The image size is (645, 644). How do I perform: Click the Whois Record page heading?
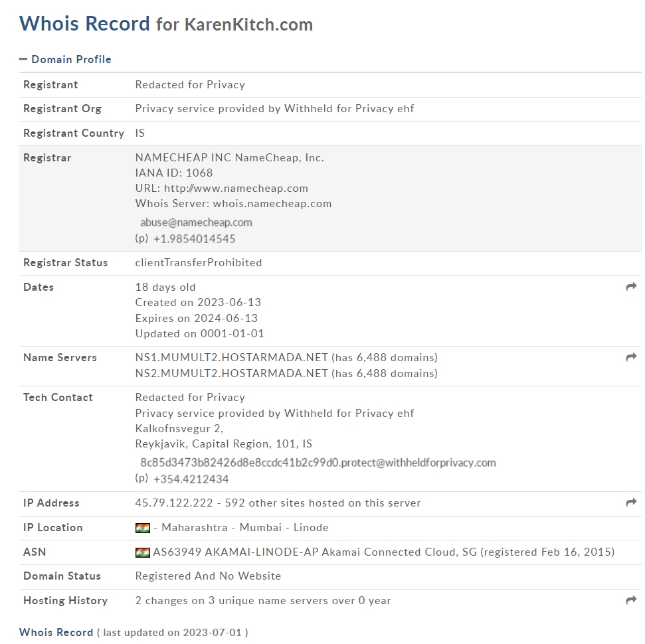point(84,24)
